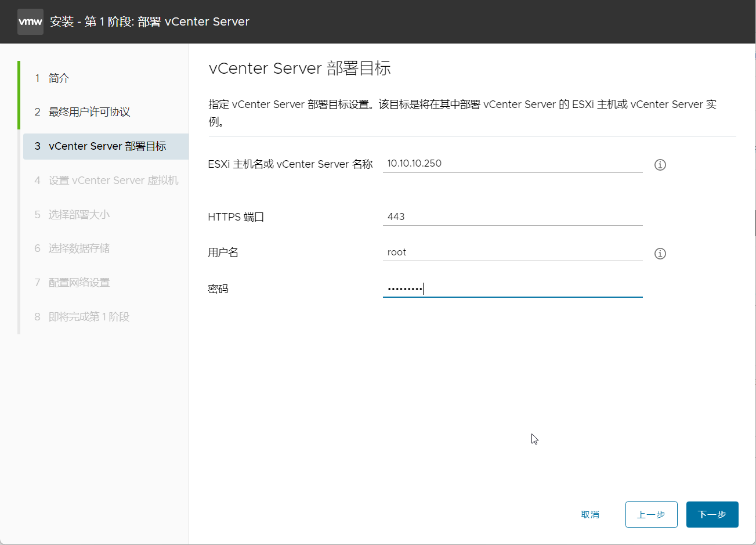This screenshot has width=756, height=545.
Task: Click the 上一步 button
Action: pos(651,514)
